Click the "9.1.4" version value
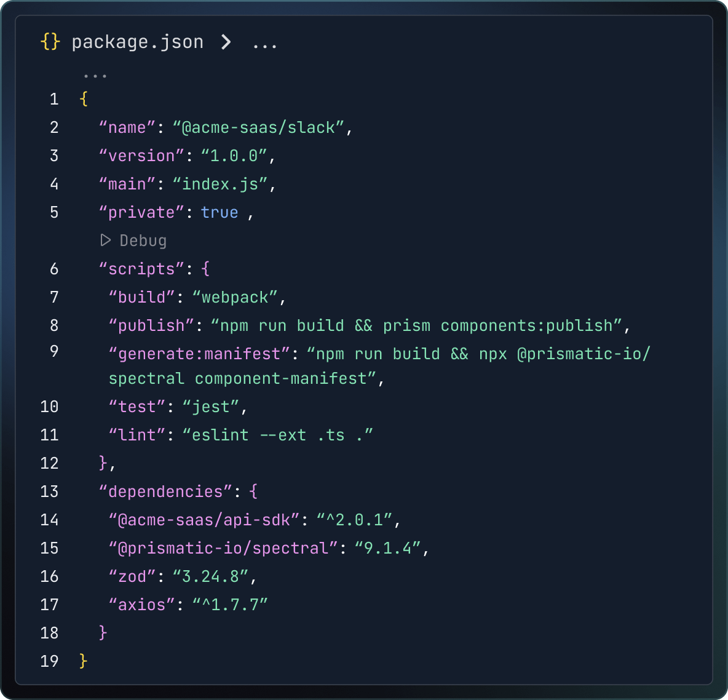This screenshot has height=700, width=728. click(x=388, y=548)
